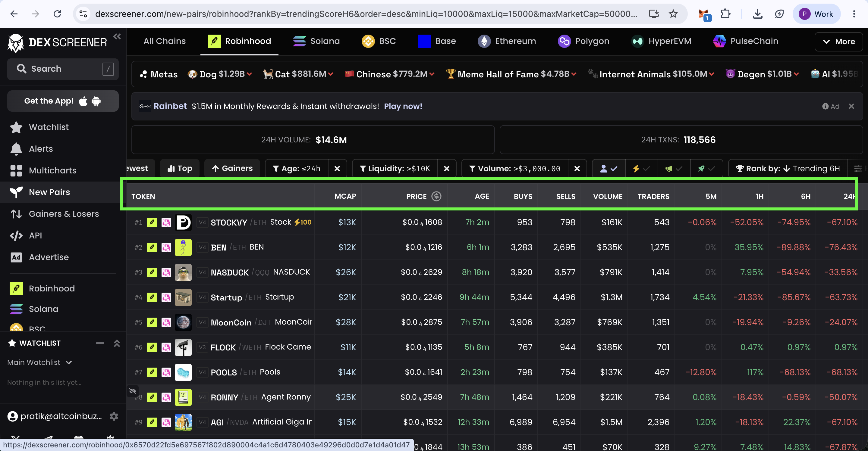The height and width of the screenshot is (451, 868).
Task: Open the Age ≤24h filter editor
Action: 297,169
